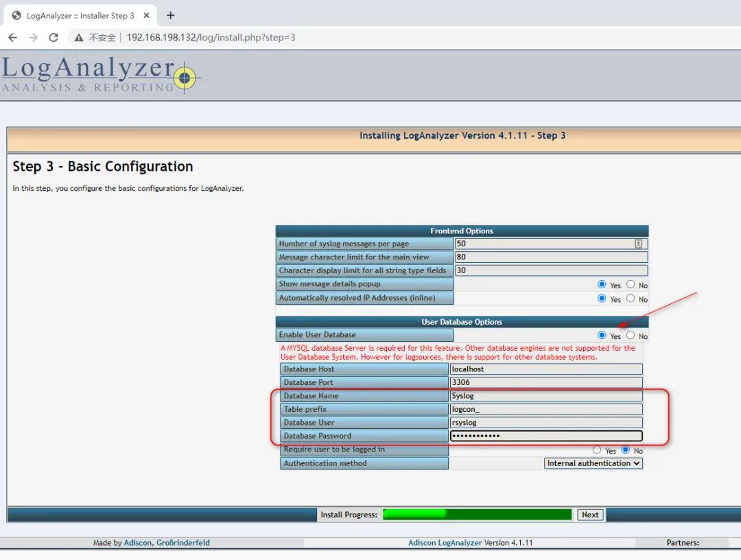Select Yes for Show message details popup
Screen dimensions: 741x560
click(x=601, y=285)
